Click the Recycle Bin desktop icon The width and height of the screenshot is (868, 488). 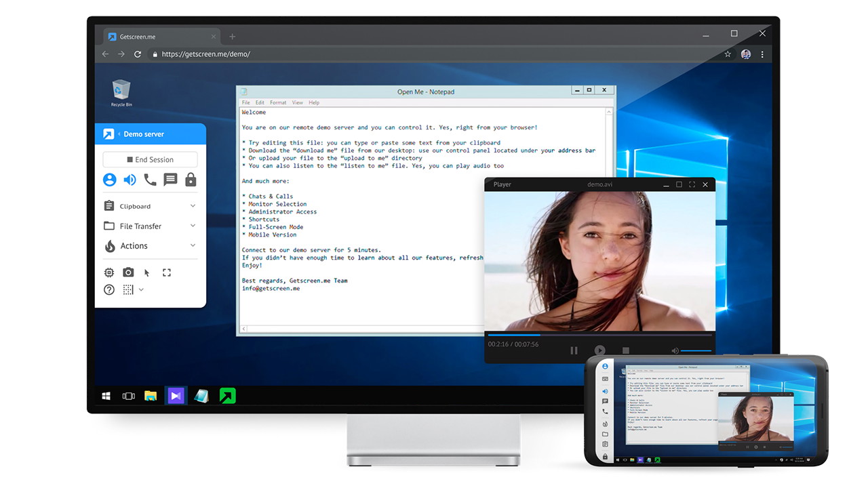click(121, 93)
